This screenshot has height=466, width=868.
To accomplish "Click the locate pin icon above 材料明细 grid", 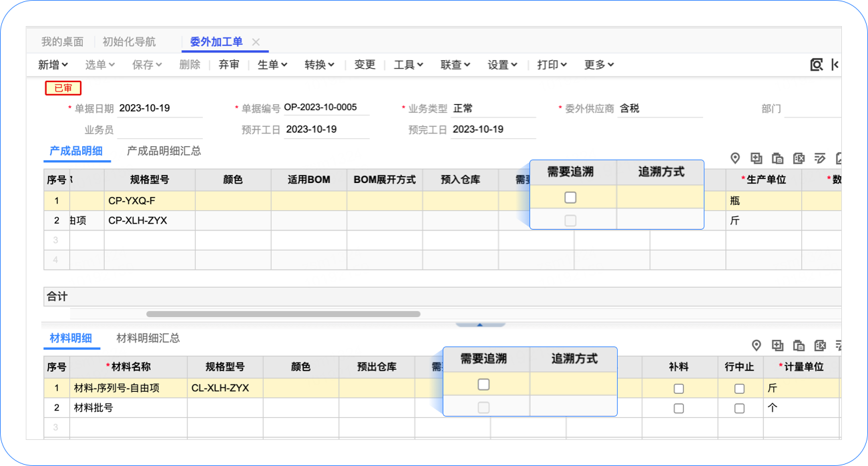I will 756,345.
